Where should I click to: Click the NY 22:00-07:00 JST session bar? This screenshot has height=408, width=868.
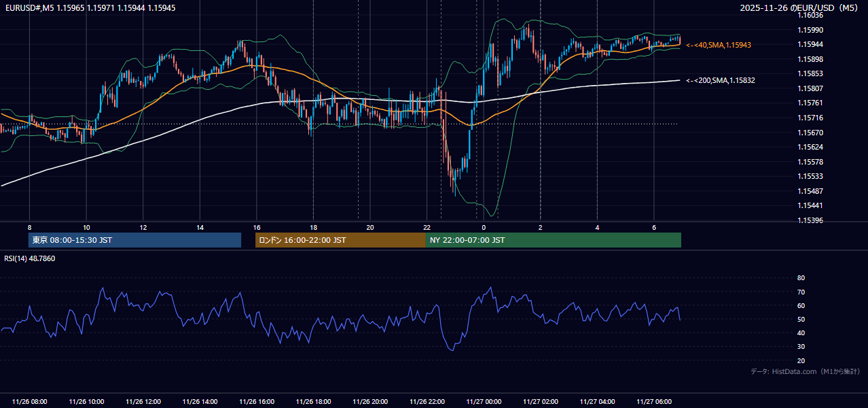(554, 240)
